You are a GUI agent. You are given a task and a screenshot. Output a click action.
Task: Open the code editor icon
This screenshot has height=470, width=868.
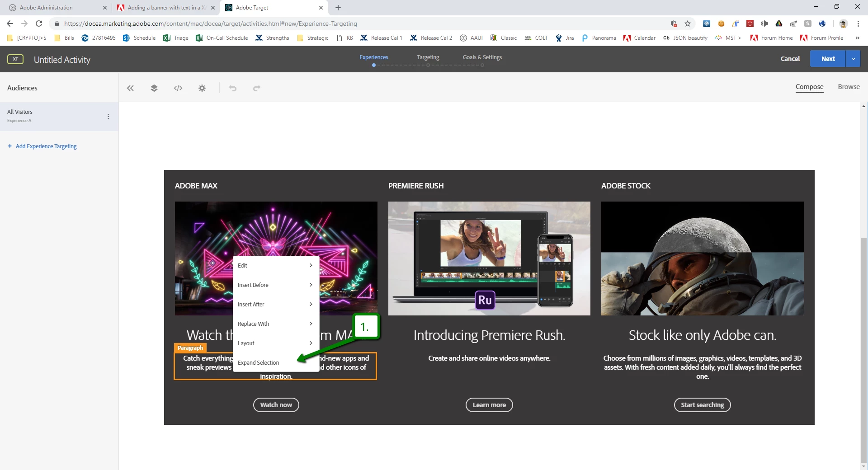click(x=178, y=88)
